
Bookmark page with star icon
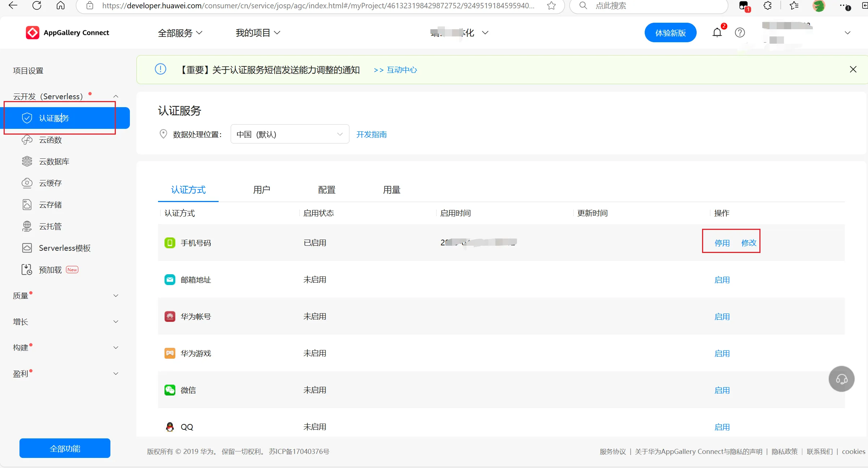[x=551, y=5]
